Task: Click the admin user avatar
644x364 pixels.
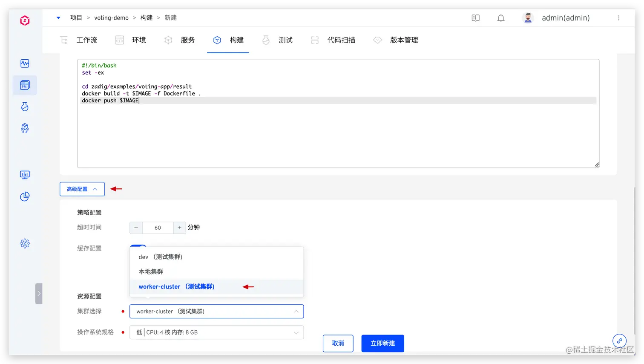Action: pos(528,18)
